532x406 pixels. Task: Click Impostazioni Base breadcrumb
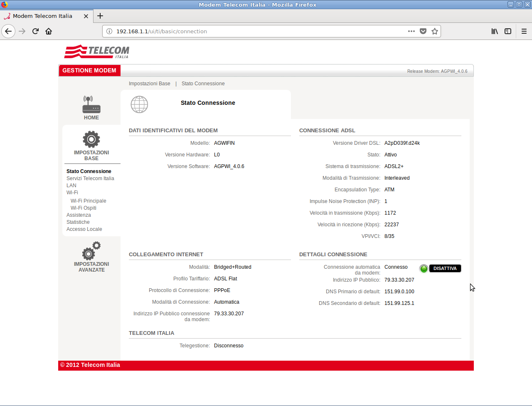[x=150, y=84]
